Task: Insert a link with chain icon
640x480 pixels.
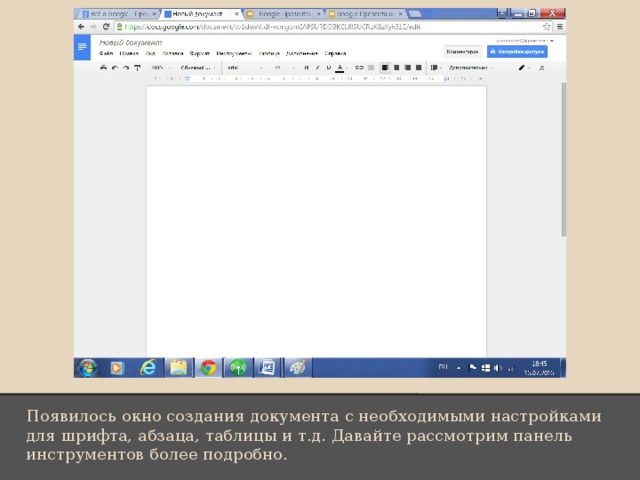Action: click(x=359, y=68)
